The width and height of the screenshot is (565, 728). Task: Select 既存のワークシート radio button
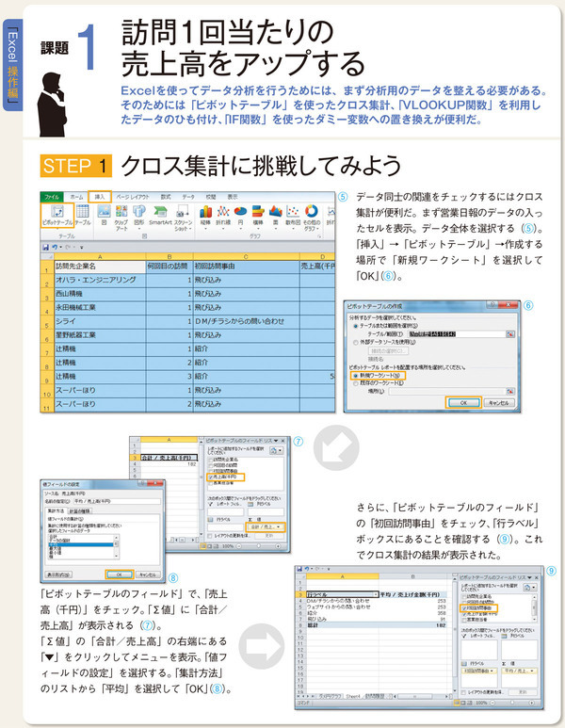[356, 383]
